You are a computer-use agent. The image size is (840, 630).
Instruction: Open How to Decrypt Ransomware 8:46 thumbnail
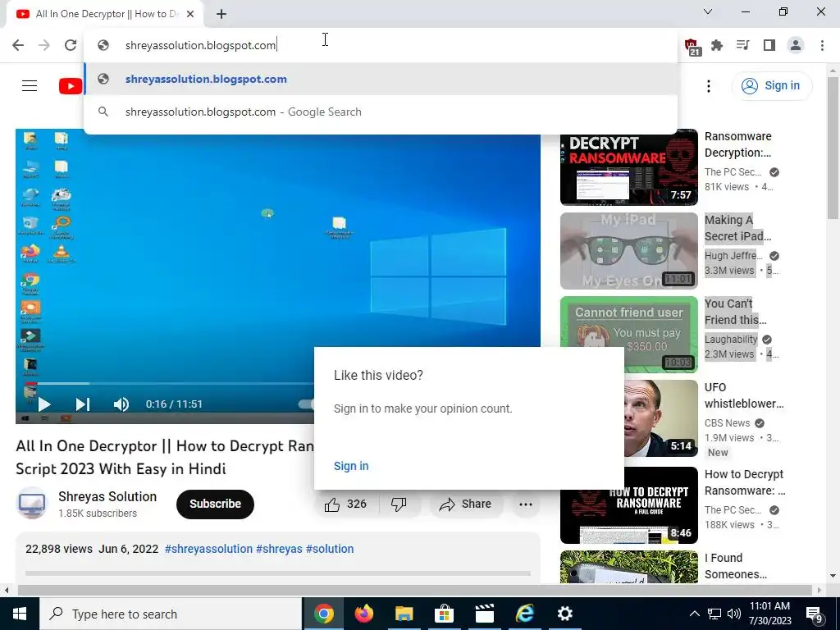pyautogui.click(x=629, y=505)
